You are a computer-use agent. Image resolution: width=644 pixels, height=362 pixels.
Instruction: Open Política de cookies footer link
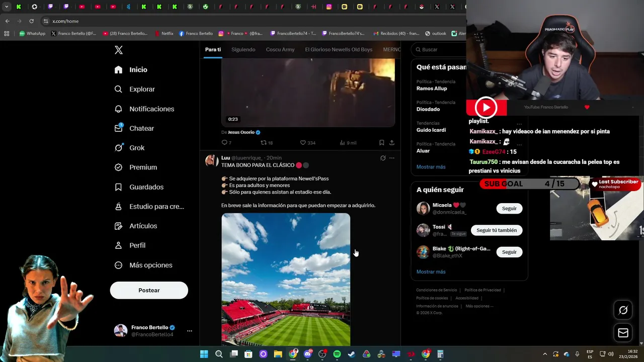[432, 298]
